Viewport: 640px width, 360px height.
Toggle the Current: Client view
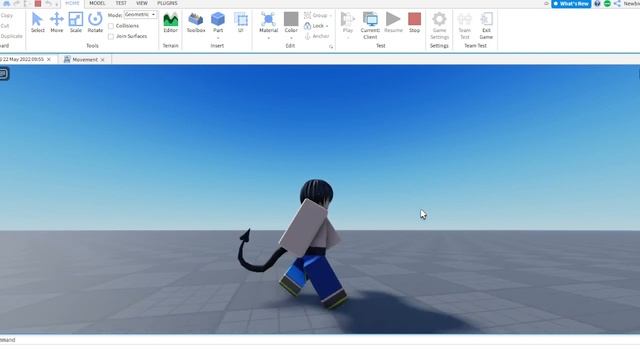click(x=370, y=25)
